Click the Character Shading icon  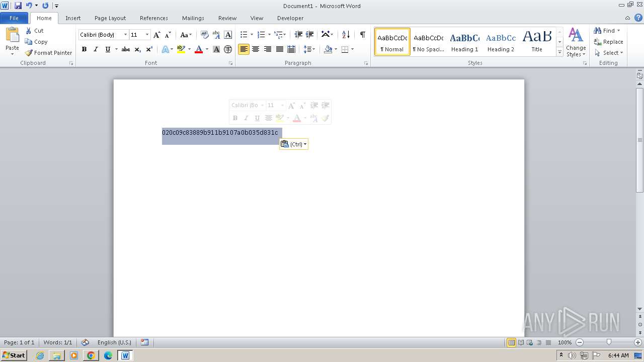tap(216, 49)
